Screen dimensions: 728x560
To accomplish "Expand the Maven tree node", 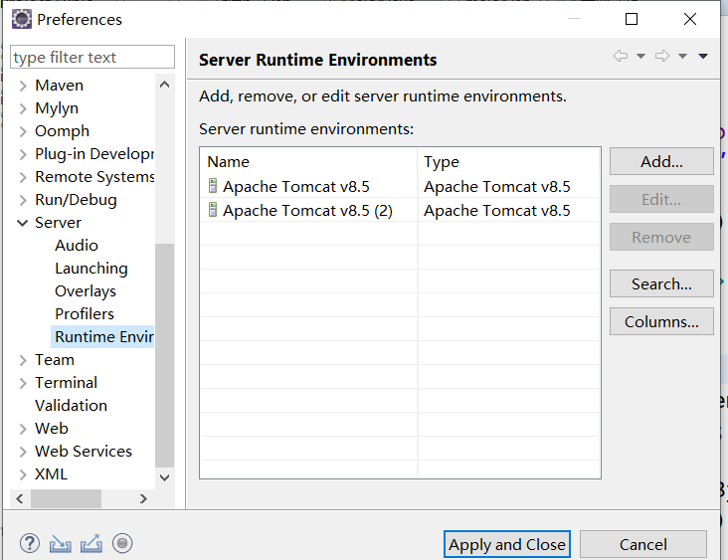I will click(23, 86).
